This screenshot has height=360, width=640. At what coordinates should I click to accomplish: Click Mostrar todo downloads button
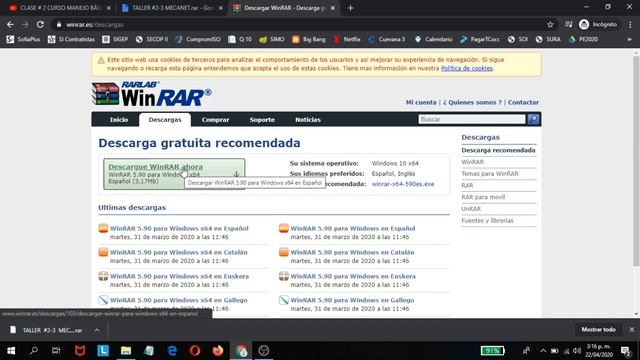[x=598, y=329]
